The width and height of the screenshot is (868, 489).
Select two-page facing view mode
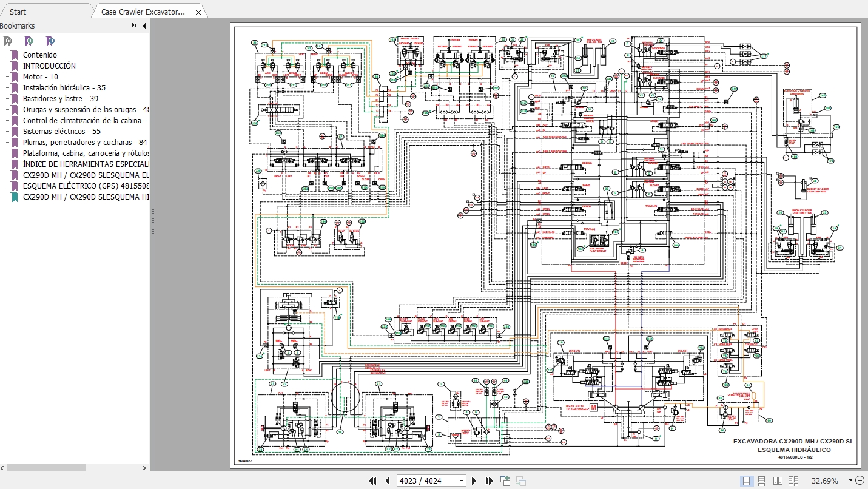778,481
